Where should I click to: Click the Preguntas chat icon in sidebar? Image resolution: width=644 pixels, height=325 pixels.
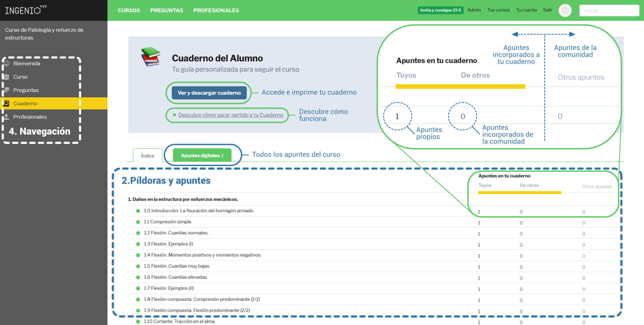pos(6,90)
